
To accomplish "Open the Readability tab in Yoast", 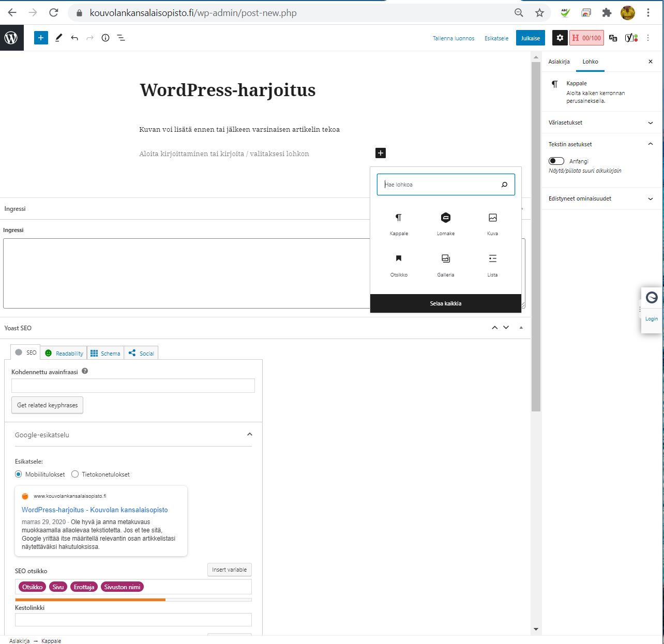I will pos(64,353).
